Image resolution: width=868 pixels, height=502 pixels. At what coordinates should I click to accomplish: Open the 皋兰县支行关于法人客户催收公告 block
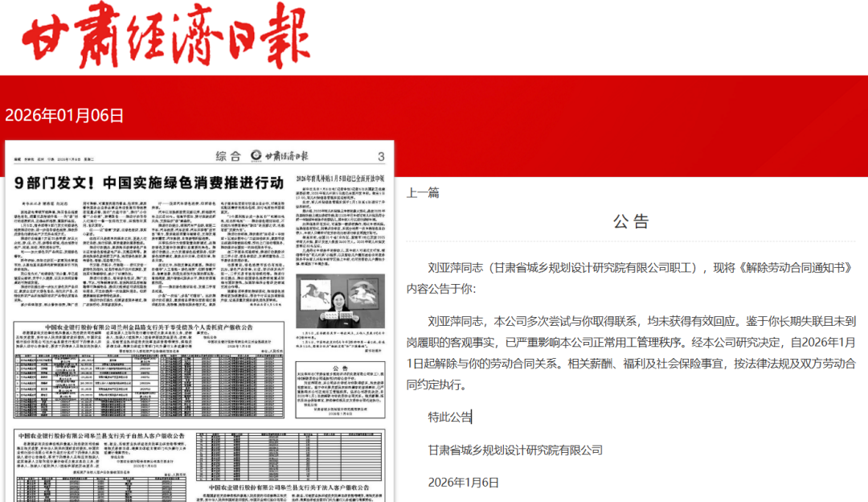[290, 492]
